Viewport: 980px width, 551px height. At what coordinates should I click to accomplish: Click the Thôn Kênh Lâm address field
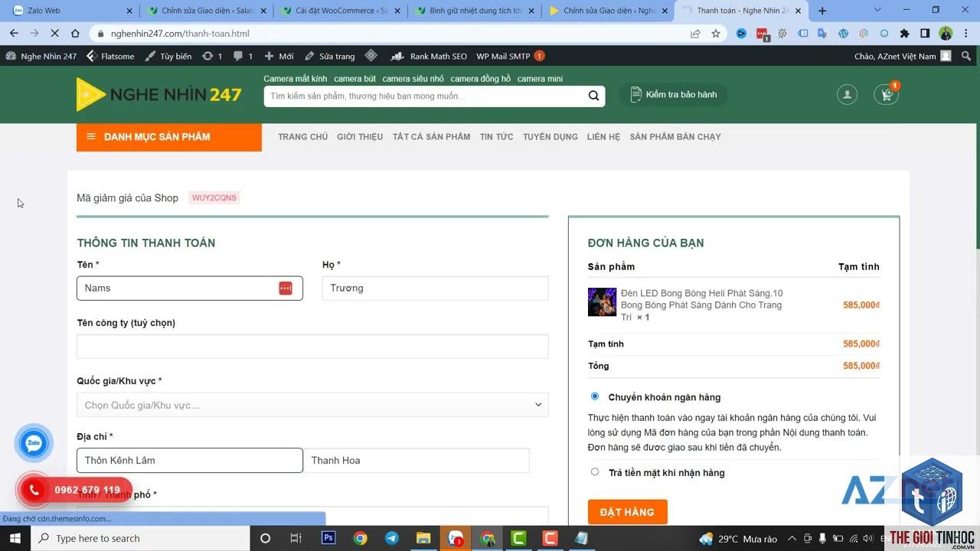coord(190,460)
